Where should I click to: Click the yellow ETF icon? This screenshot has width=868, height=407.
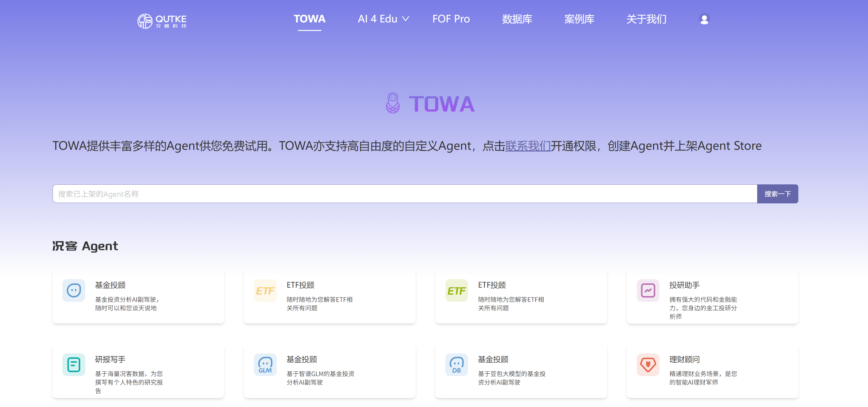pyautogui.click(x=265, y=290)
